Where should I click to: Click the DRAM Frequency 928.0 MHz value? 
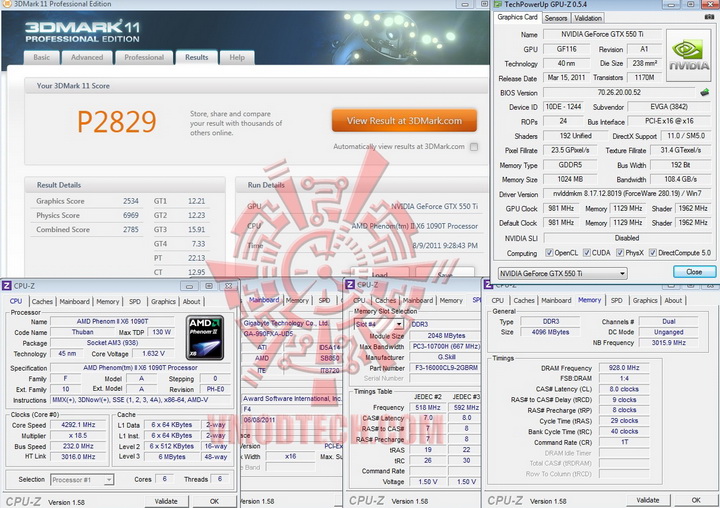[x=624, y=368]
